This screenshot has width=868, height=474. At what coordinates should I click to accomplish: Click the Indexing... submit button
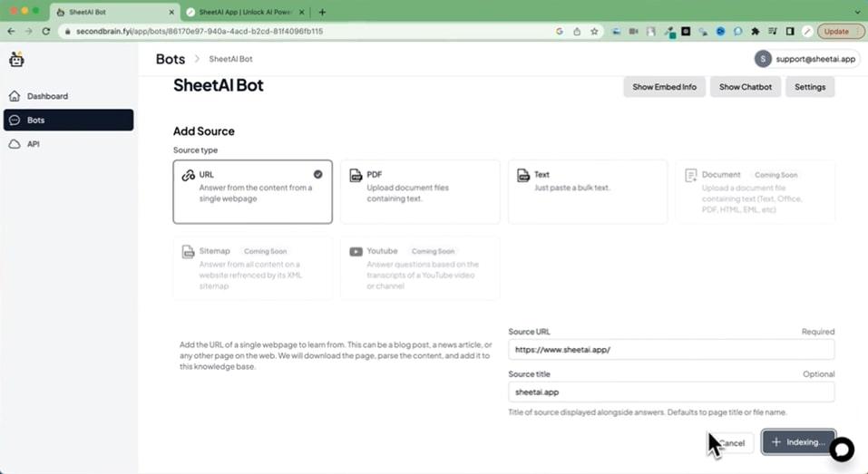798,442
